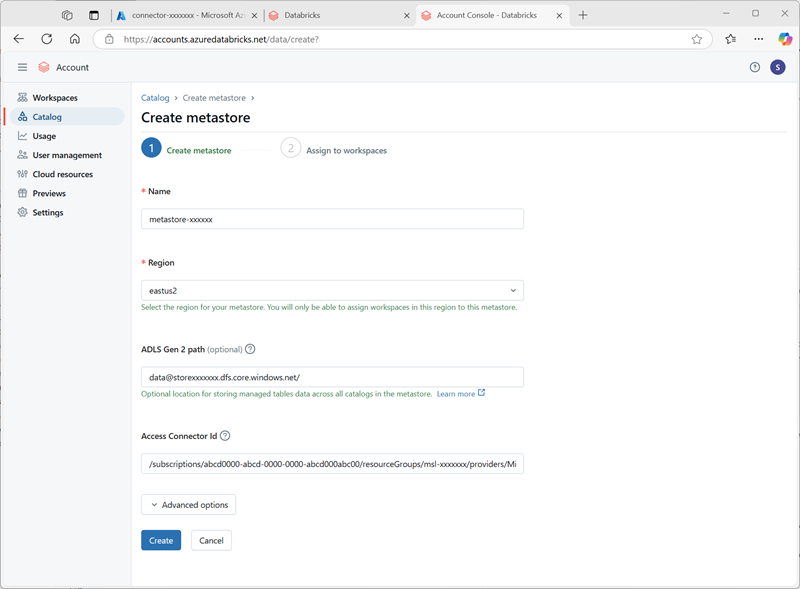Image resolution: width=800 pixels, height=589 pixels.
Task: Open browser favorites list icon
Action: pos(731,39)
